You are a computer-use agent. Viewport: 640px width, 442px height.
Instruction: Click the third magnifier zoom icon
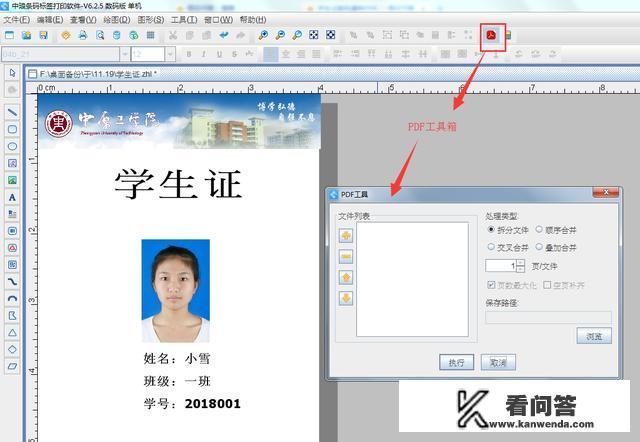(297, 35)
